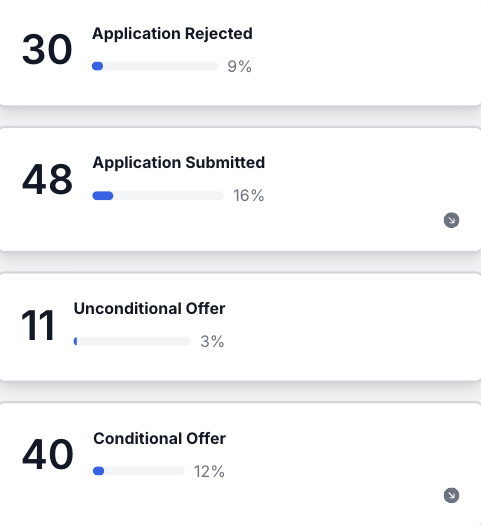Click the 16% percentage label
Image resolution: width=481 pixels, height=525 pixels.
click(x=249, y=196)
